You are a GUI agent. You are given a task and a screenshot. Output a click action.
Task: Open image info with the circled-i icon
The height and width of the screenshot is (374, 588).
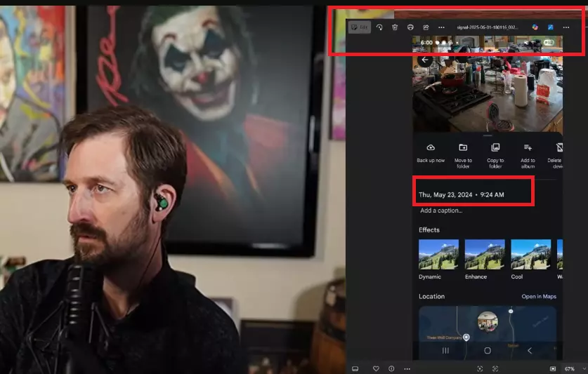tap(391, 369)
